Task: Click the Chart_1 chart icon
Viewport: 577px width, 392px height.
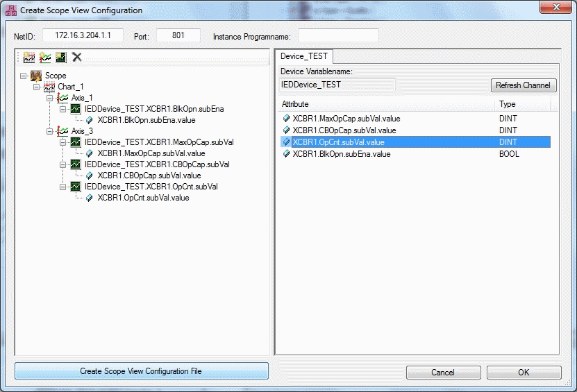Action: 49,87
